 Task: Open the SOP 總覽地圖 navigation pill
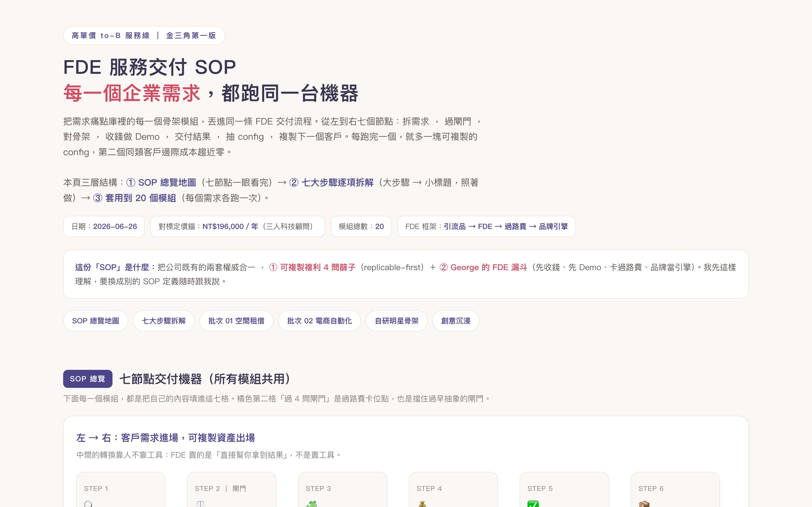coord(96,321)
